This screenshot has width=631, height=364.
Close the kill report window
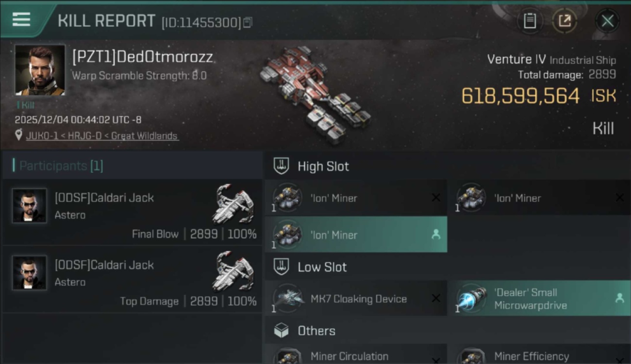pos(607,21)
